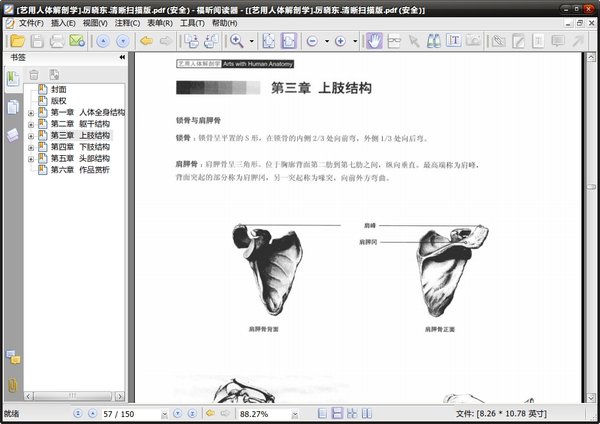This screenshot has height=424, width=600.
Task: Select the magnifier zoom tool
Action: coord(237,41)
